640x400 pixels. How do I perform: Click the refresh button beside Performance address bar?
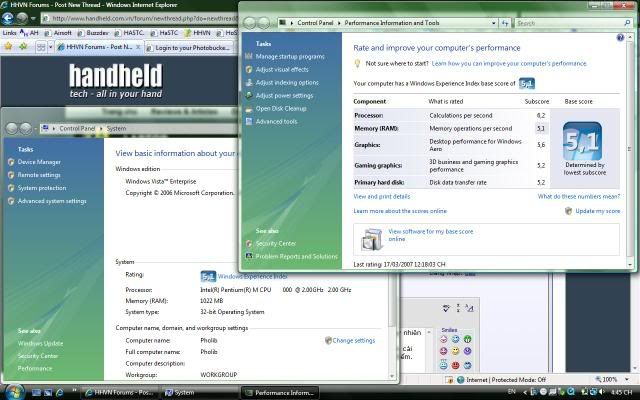[505, 23]
